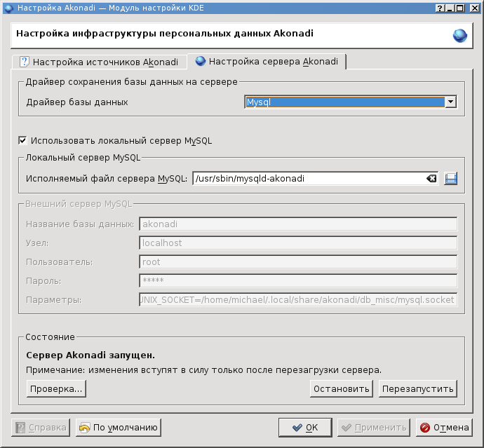
Task: Minimize the Akonadi settings window
Action: (450, 8)
